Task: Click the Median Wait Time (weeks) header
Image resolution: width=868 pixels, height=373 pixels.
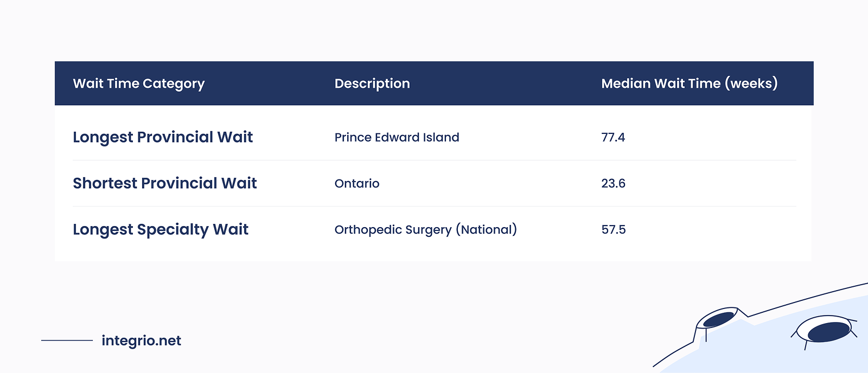Action: [x=689, y=83]
